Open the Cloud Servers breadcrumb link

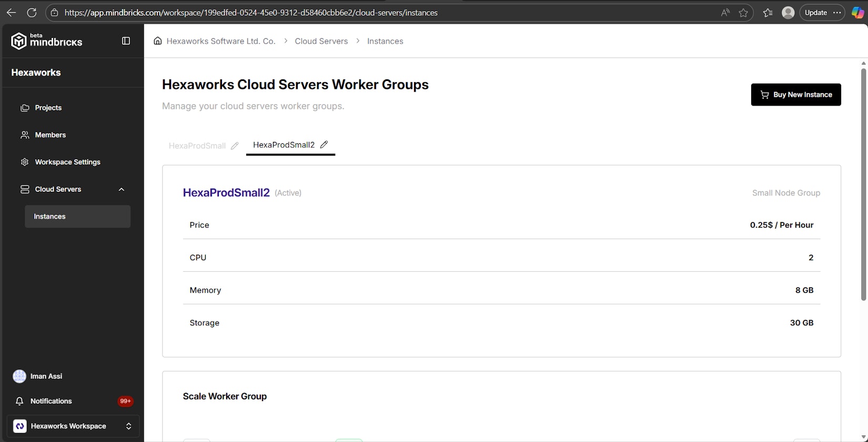321,41
